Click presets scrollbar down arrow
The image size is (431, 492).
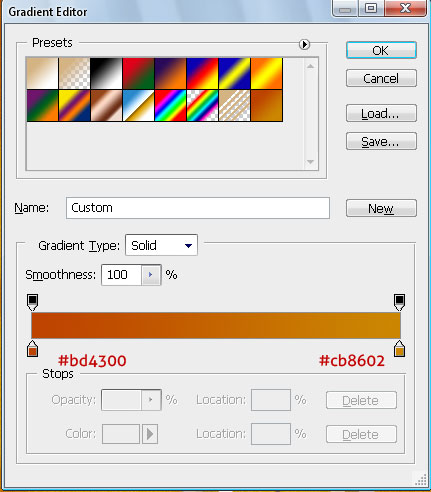[310, 162]
